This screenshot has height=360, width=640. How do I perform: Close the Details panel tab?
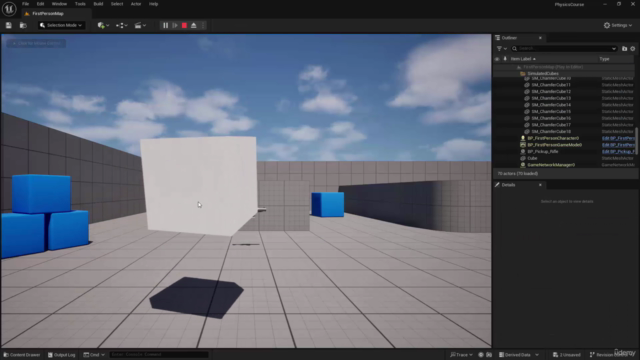(540, 185)
